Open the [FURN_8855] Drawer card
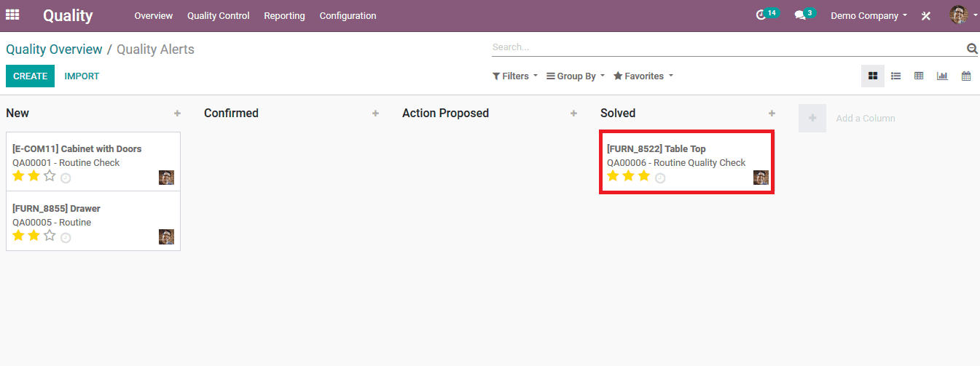The image size is (980, 366). pos(93,221)
